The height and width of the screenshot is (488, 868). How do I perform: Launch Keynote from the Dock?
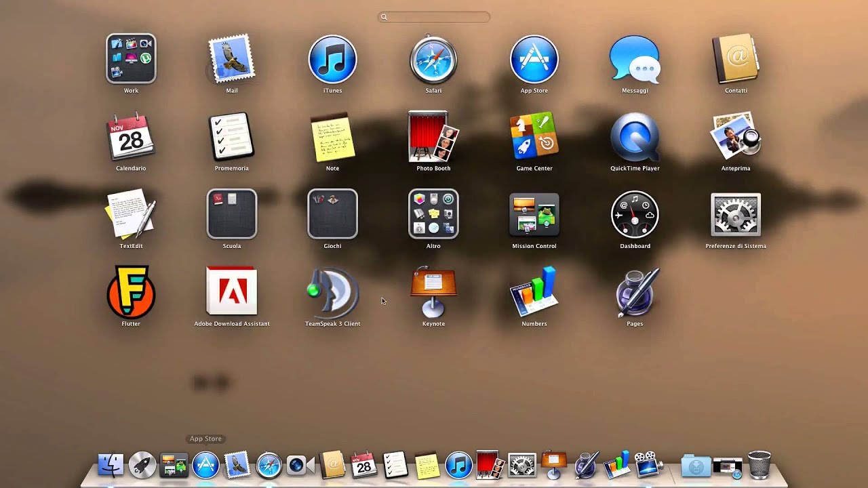pyautogui.click(x=553, y=466)
